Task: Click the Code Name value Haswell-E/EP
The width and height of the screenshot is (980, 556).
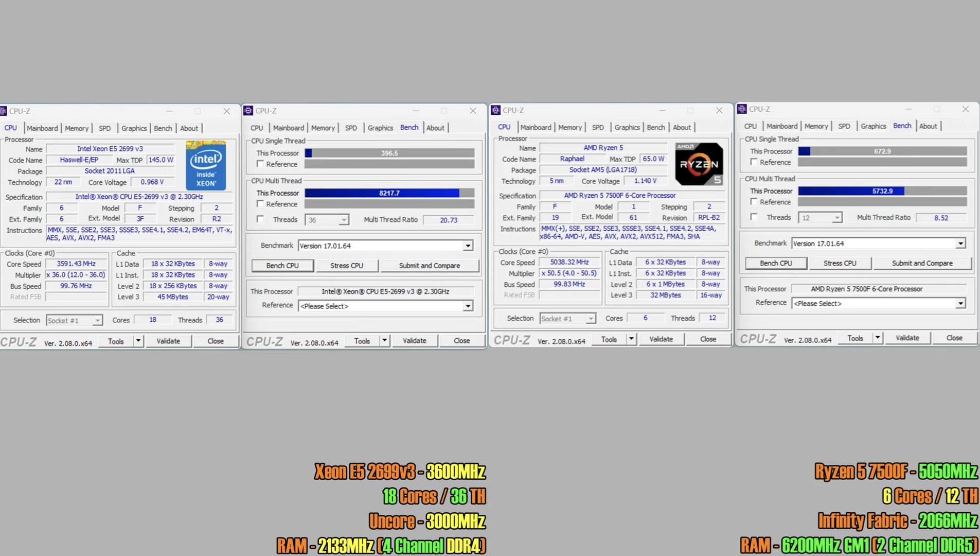Action: point(79,160)
